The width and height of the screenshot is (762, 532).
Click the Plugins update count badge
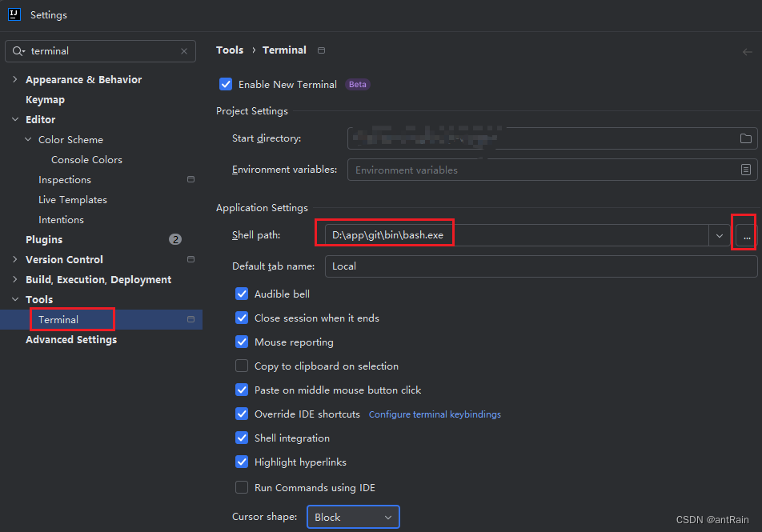click(x=175, y=239)
